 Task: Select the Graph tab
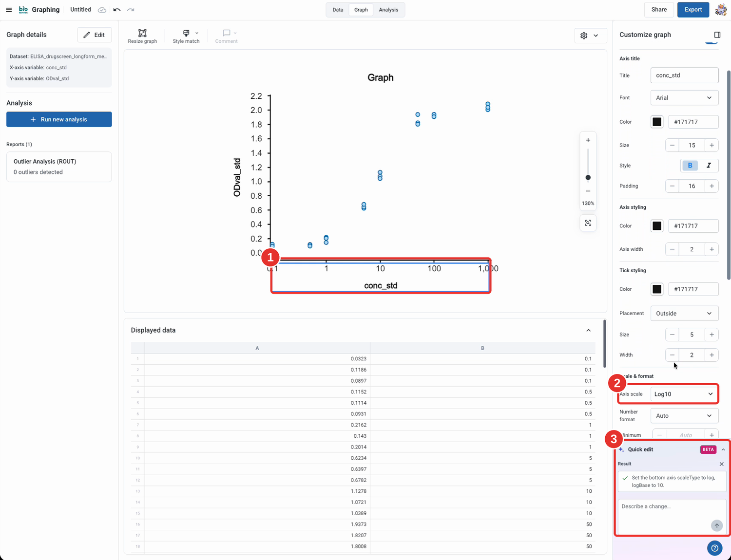[x=361, y=10]
